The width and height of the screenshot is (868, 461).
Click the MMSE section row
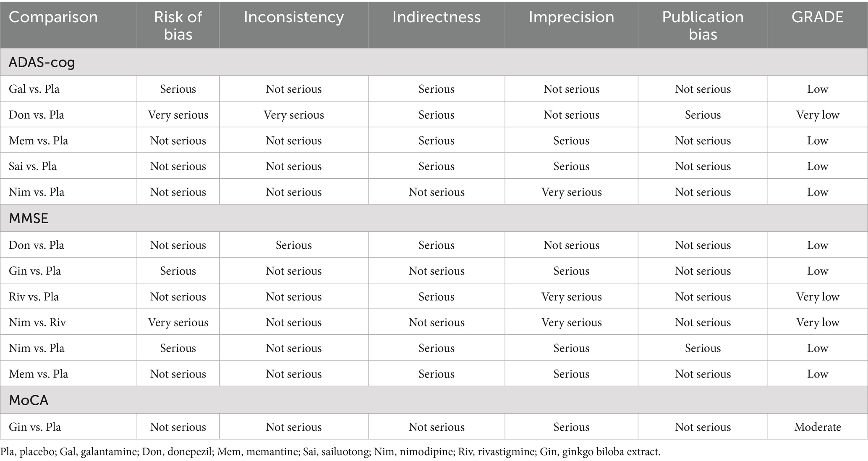tap(29, 218)
